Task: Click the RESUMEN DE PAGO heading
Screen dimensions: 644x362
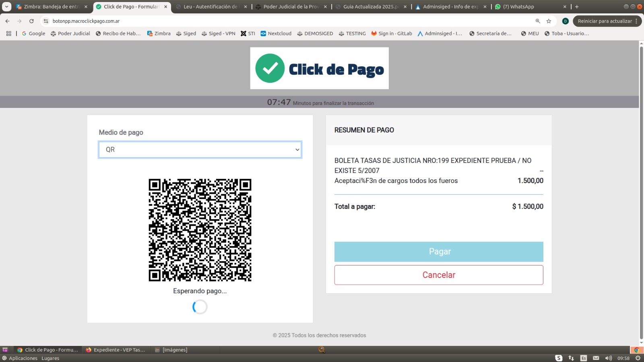Action: coord(364,130)
